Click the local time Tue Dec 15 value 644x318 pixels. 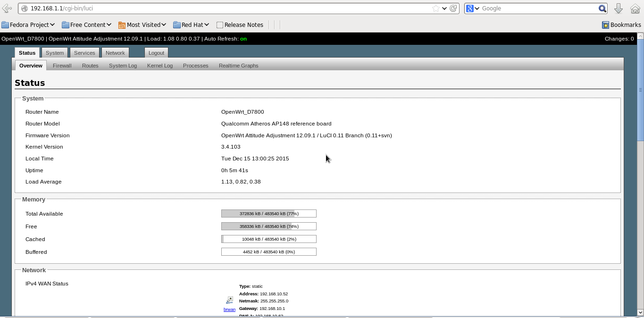point(255,159)
